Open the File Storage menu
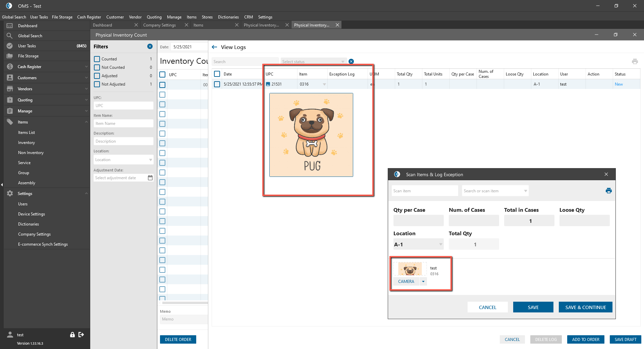The height and width of the screenshot is (349, 644). (62, 17)
